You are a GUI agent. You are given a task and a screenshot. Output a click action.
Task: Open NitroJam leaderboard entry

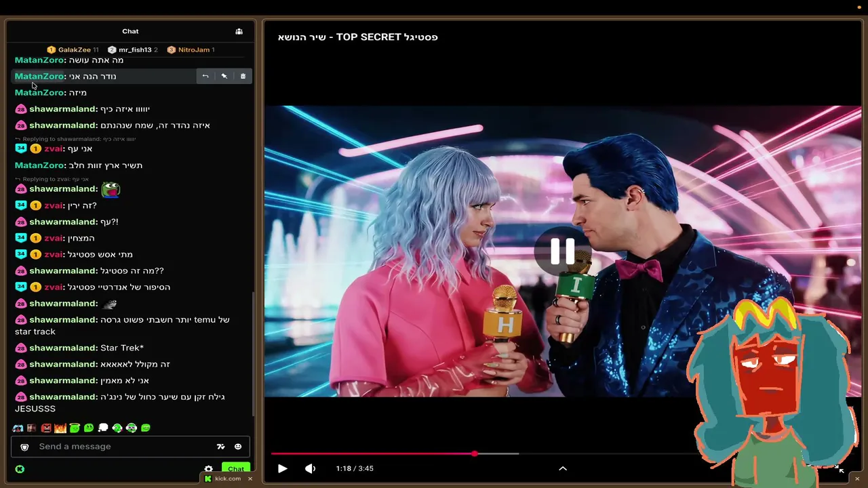(191, 49)
